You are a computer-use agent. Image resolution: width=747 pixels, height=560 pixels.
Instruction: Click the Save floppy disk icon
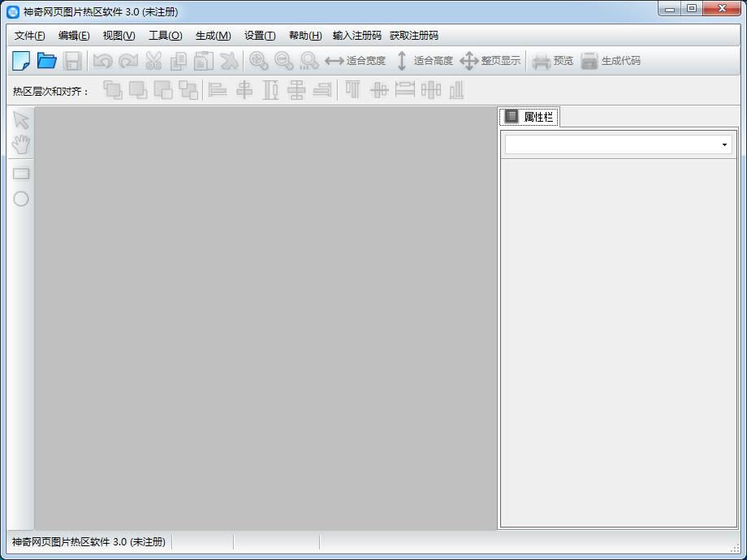(72, 61)
